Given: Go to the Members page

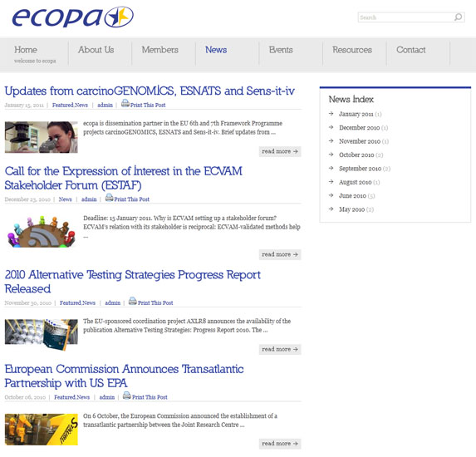Looking at the screenshot, I should tap(160, 50).
